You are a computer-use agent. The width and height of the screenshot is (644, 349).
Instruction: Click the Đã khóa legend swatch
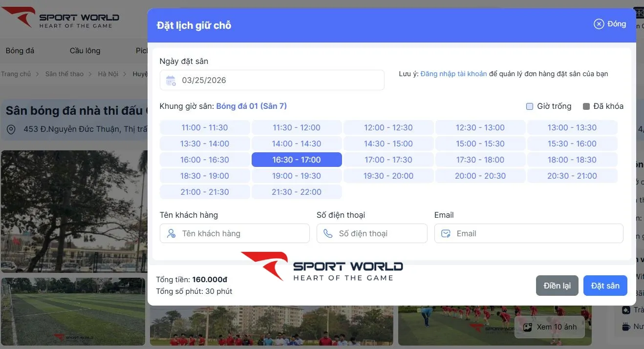pos(586,106)
